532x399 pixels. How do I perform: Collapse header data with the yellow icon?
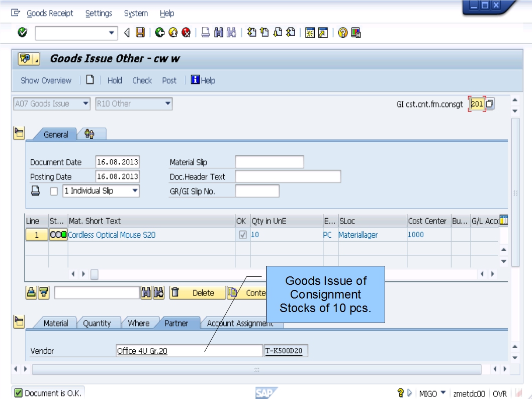[x=19, y=133]
